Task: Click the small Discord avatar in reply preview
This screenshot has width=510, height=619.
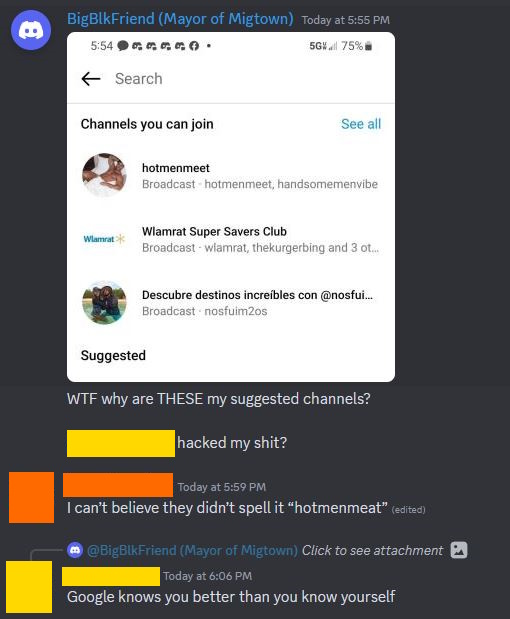Action: [75, 550]
